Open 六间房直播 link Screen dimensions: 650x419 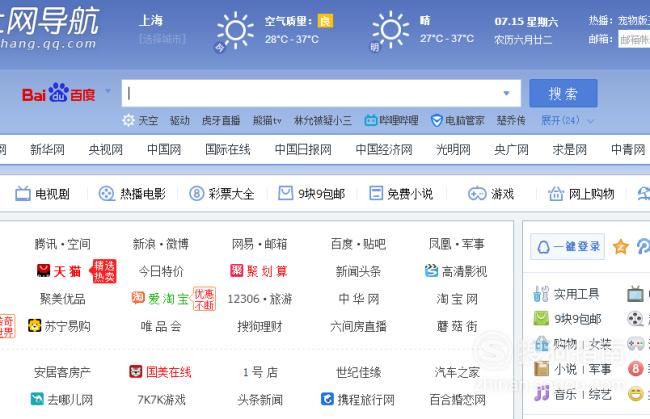pyautogui.click(x=358, y=326)
